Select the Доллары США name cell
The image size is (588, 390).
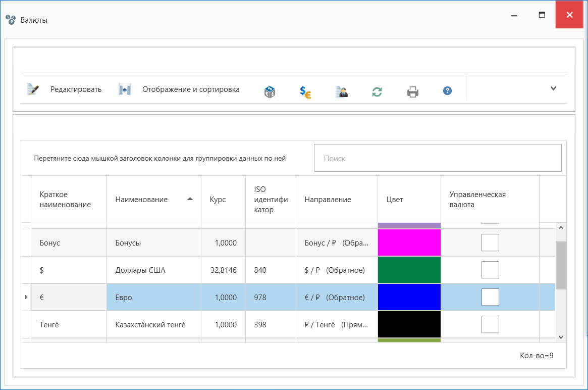point(154,270)
